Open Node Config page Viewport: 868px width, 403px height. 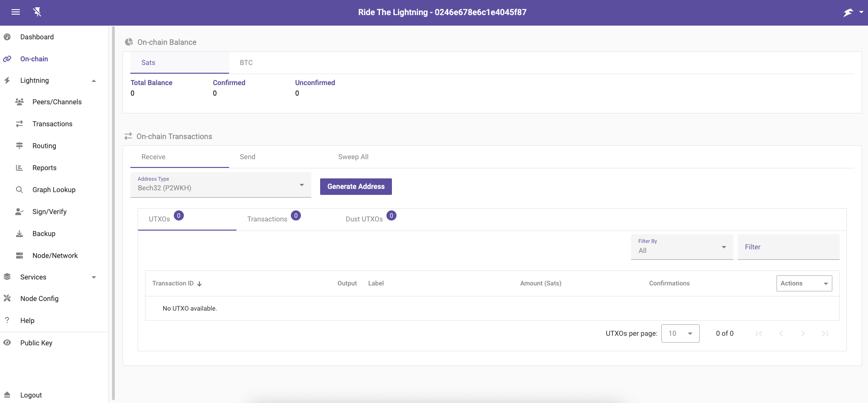(39, 299)
